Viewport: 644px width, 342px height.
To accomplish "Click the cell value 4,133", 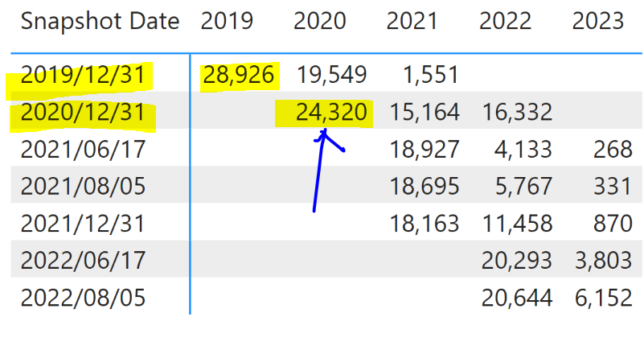I will point(523,149).
